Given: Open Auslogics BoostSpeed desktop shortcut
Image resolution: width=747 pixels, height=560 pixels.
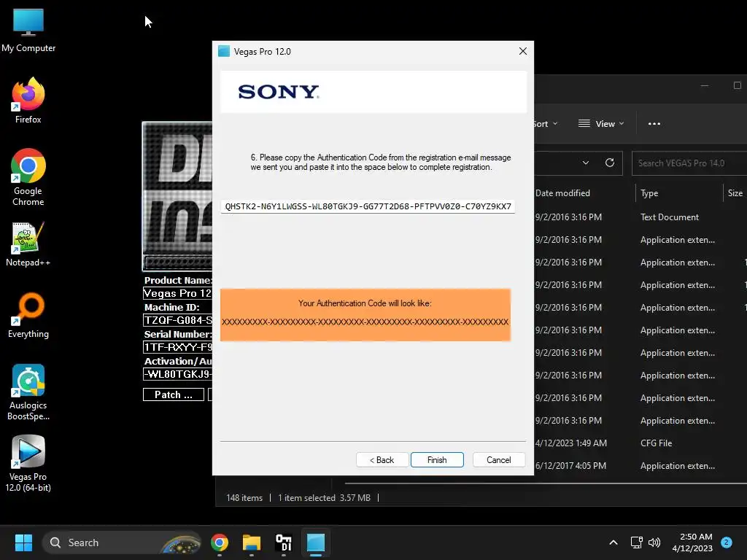Looking at the screenshot, I should point(28,392).
